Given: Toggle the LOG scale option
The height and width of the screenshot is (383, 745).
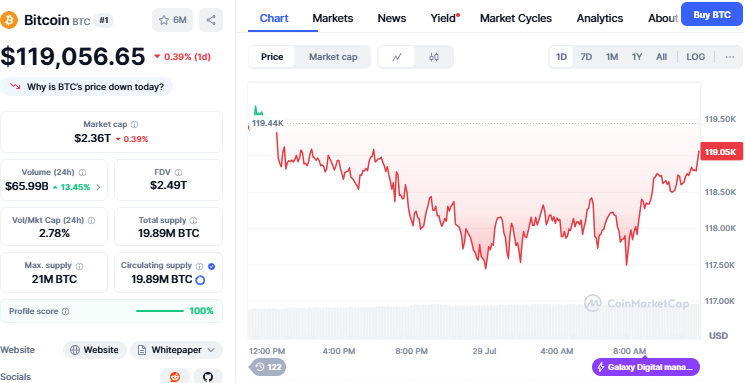Looking at the screenshot, I should click(x=695, y=57).
